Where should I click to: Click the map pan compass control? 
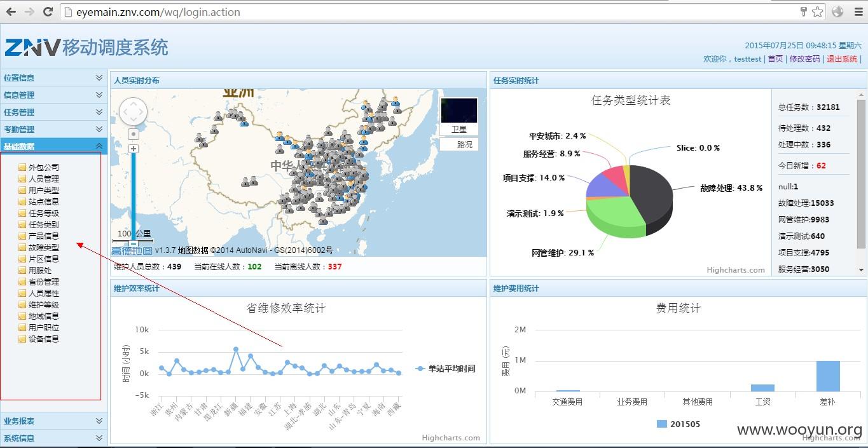point(133,112)
